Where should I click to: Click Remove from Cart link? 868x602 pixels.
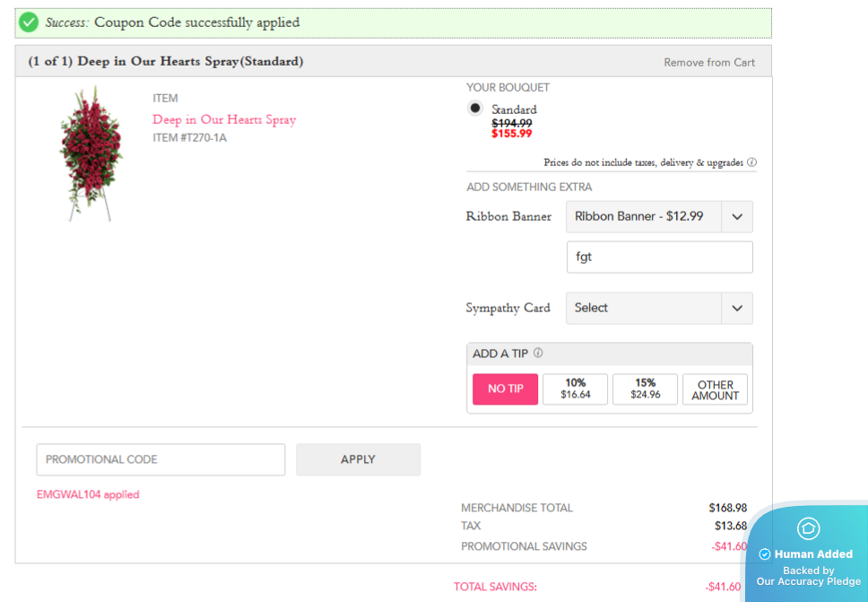pos(709,63)
